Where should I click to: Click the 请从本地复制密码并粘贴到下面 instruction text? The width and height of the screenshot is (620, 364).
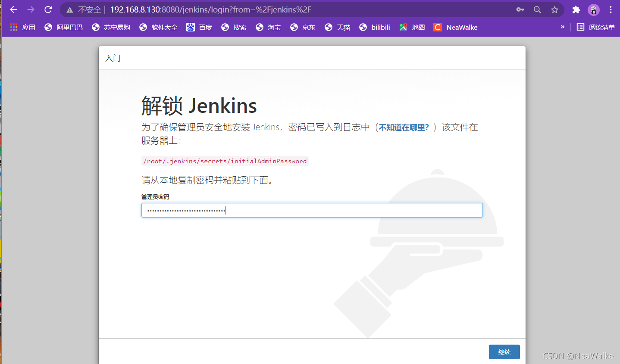click(x=207, y=180)
